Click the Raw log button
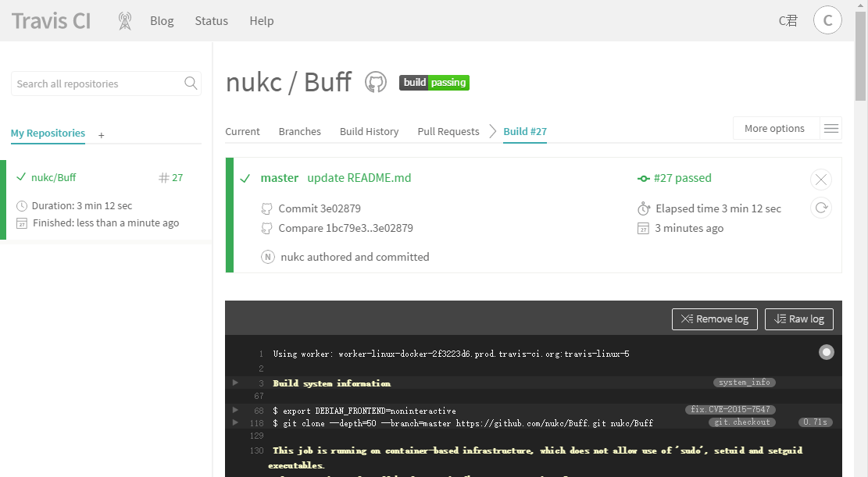Image resolution: width=868 pixels, height=477 pixels. point(798,319)
